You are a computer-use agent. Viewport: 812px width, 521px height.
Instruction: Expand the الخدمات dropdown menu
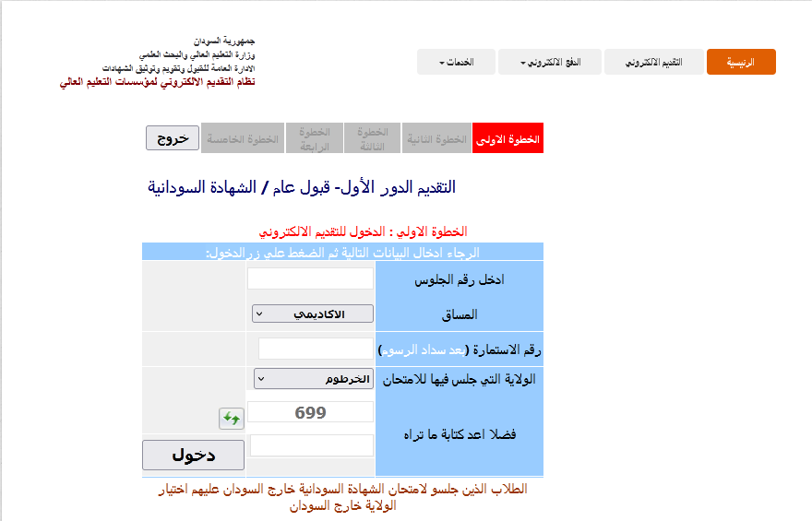pyautogui.click(x=456, y=62)
